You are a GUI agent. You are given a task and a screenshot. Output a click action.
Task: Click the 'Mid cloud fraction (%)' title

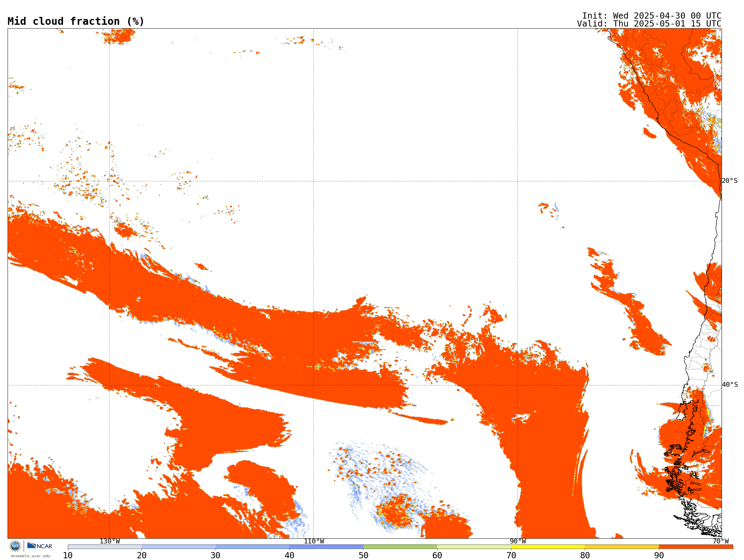point(76,21)
